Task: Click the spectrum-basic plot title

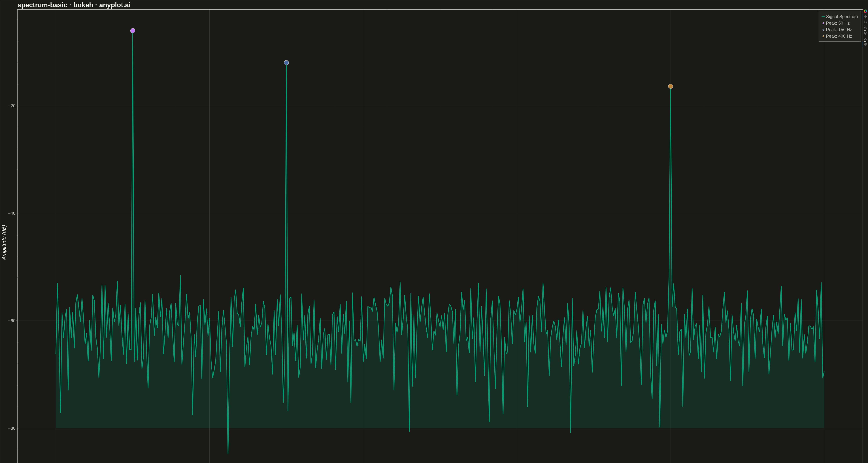Action: pyautogui.click(x=74, y=5)
